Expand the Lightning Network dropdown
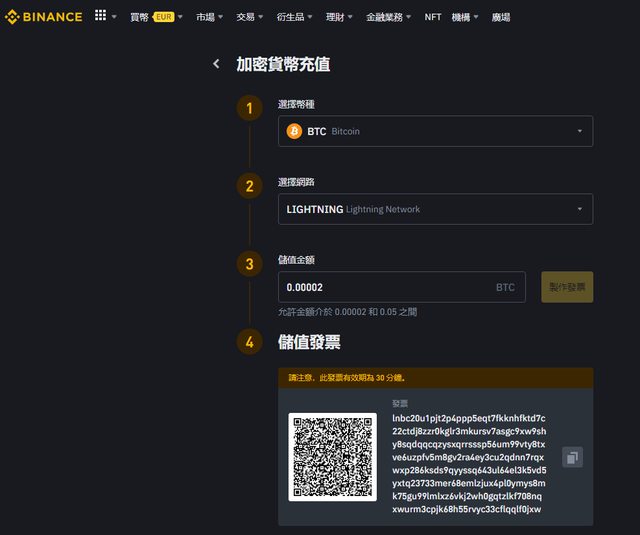Viewport: 640px width, 535px height. point(579,209)
